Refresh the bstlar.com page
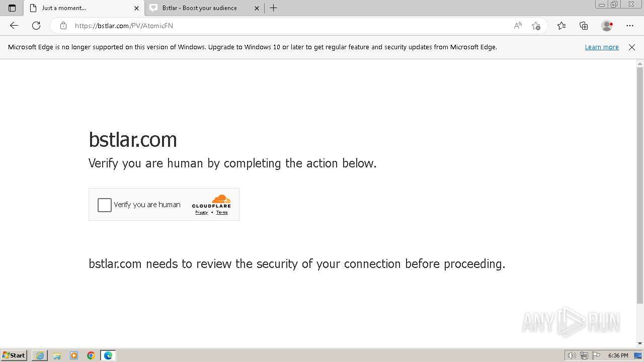Viewport: 644px width, 362px height. [36, 26]
